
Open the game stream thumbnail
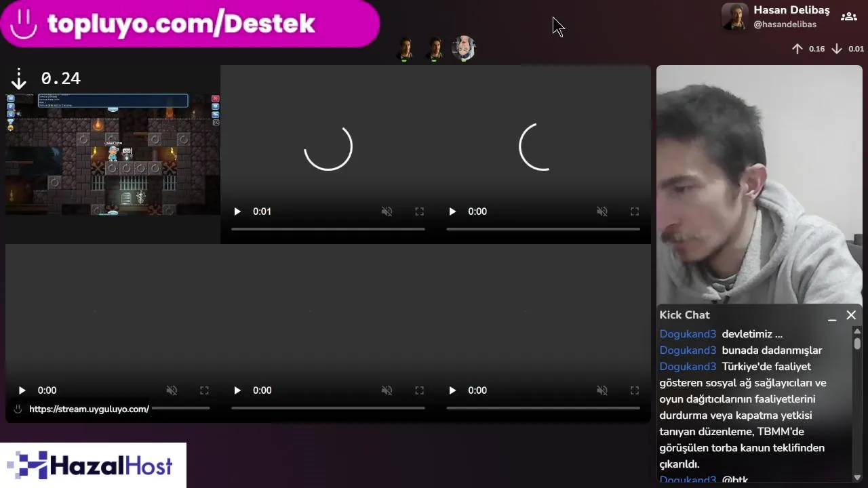tap(113, 155)
